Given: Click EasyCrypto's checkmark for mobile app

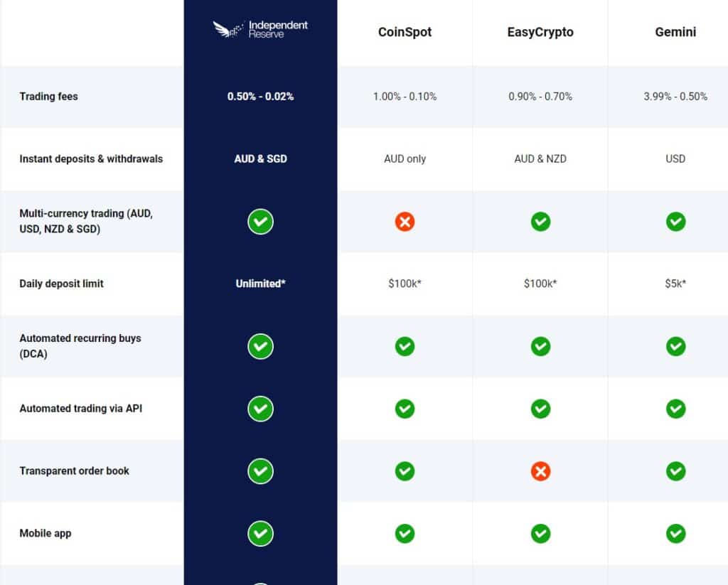Looking at the screenshot, I should click(541, 533).
